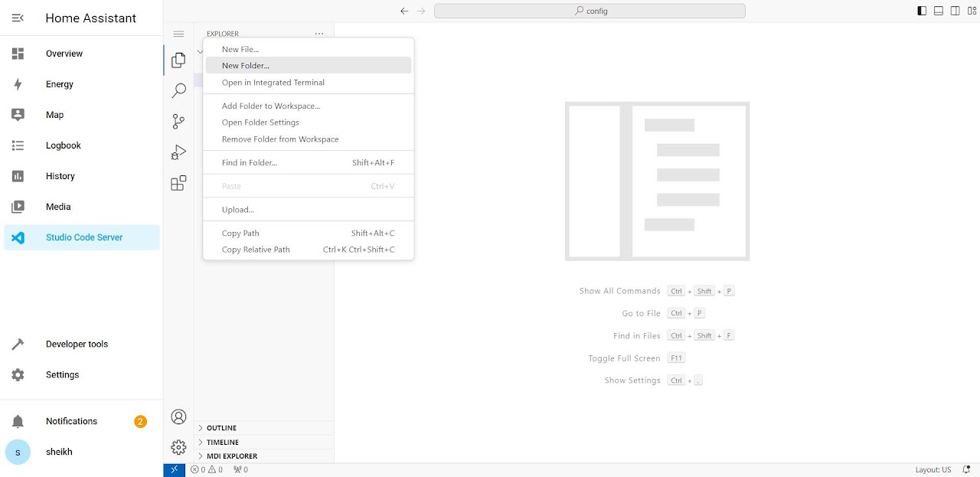Choose Upload... from context menu
The image size is (980, 477).
tap(309, 210)
